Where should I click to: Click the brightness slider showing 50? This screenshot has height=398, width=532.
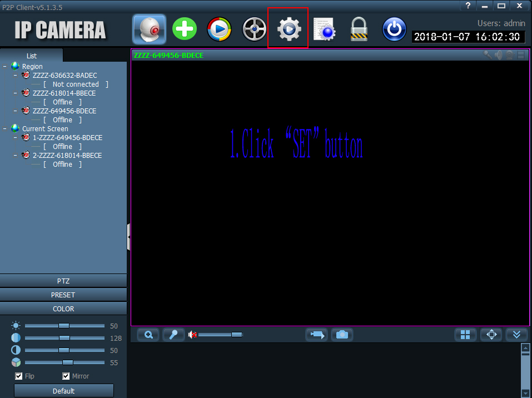pos(64,326)
